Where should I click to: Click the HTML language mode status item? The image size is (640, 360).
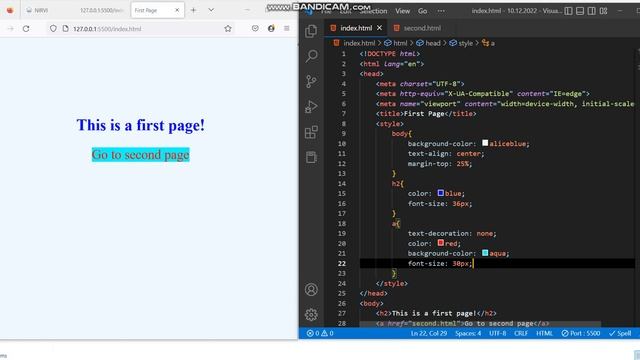(544, 333)
